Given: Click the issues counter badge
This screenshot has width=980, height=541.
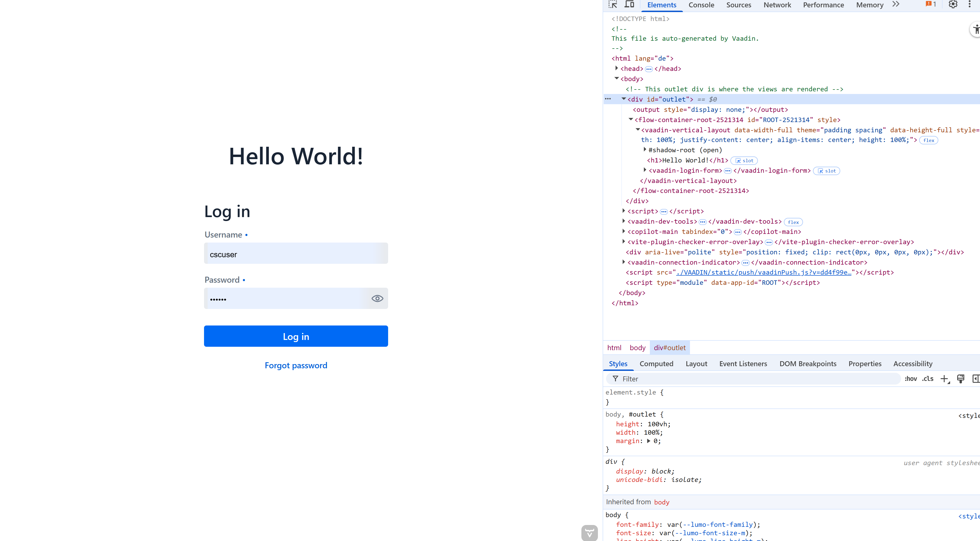Looking at the screenshot, I should [x=930, y=4].
